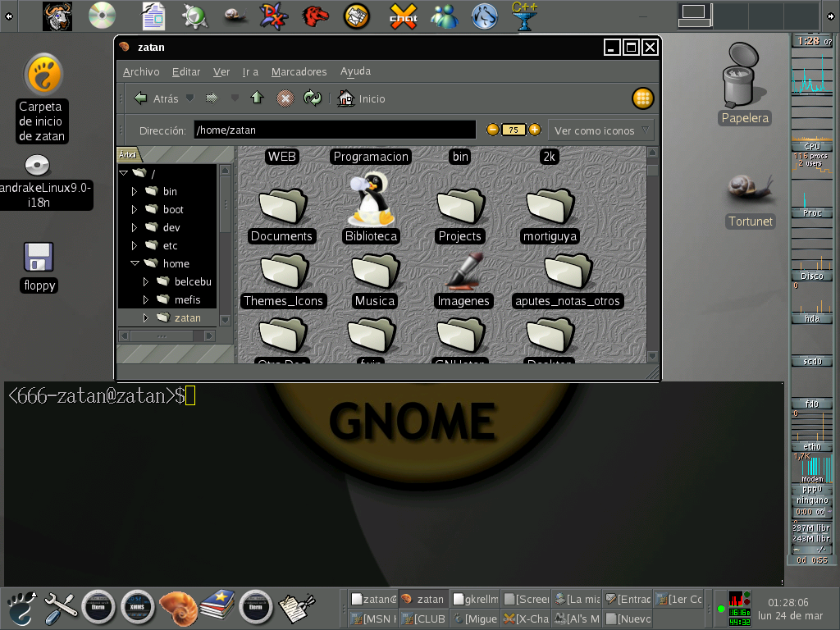Expand the dev tree node
The width and height of the screenshot is (840, 630).
tap(134, 228)
